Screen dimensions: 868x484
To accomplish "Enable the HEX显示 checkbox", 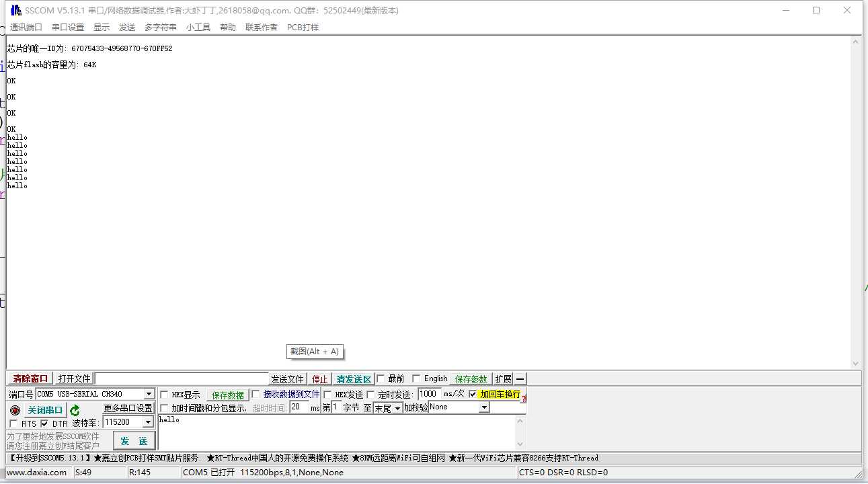I will (164, 395).
